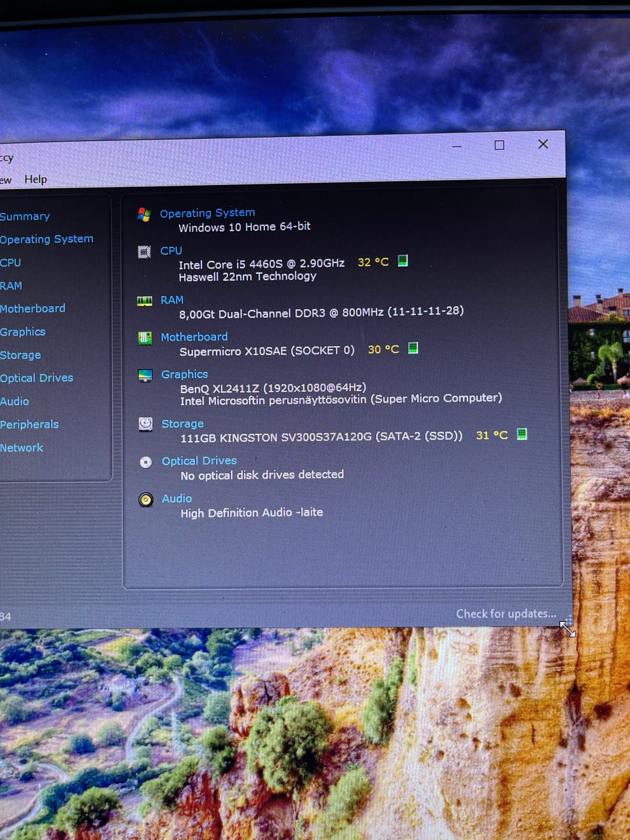Viewport: 630px width, 840px height.
Task: Click the Operating System Windows flag icon
Action: [144, 214]
